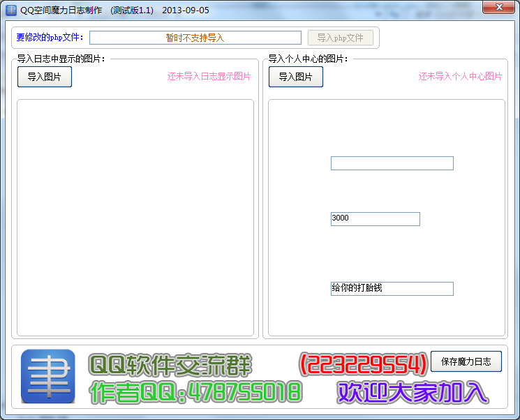The height and width of the screenshot is (420, 520).
Task: Click the red group number (223229554)
Action: point(363,363)
